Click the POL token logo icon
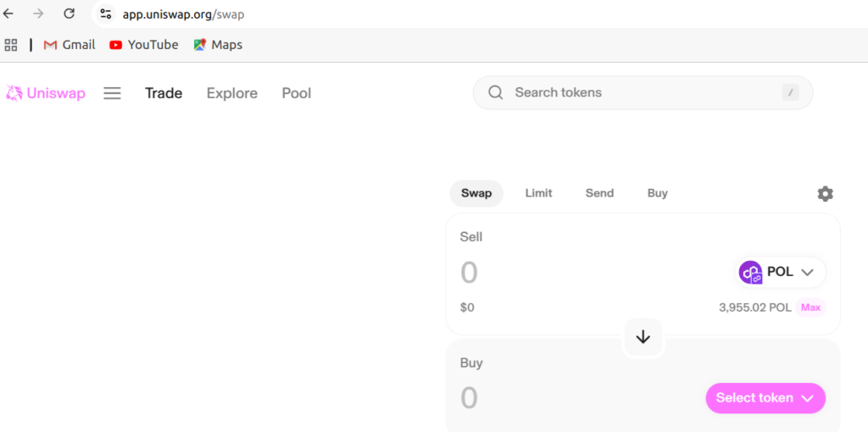 751,272
